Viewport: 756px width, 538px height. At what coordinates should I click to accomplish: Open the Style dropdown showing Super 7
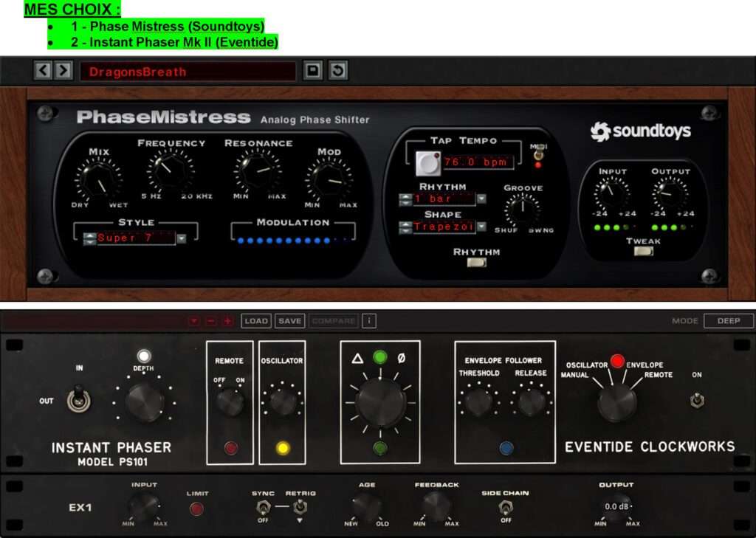point(181,238)
